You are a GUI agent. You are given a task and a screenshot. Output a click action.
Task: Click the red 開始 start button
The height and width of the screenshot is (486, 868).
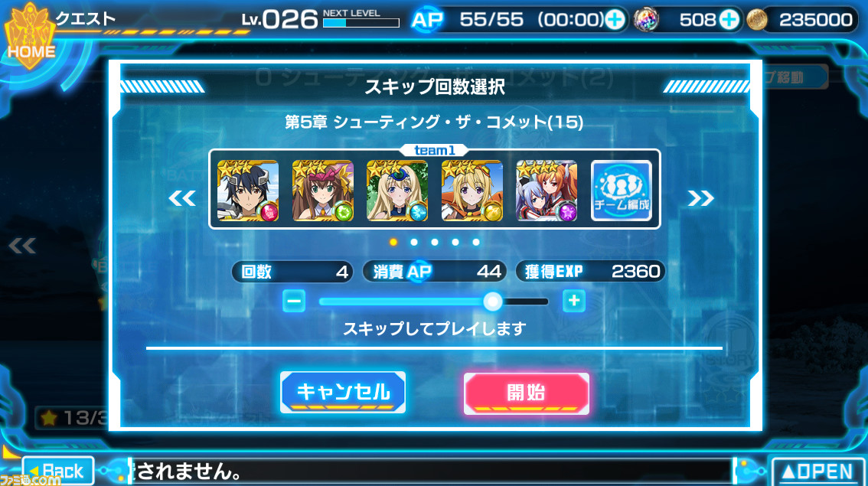[527, 393]
